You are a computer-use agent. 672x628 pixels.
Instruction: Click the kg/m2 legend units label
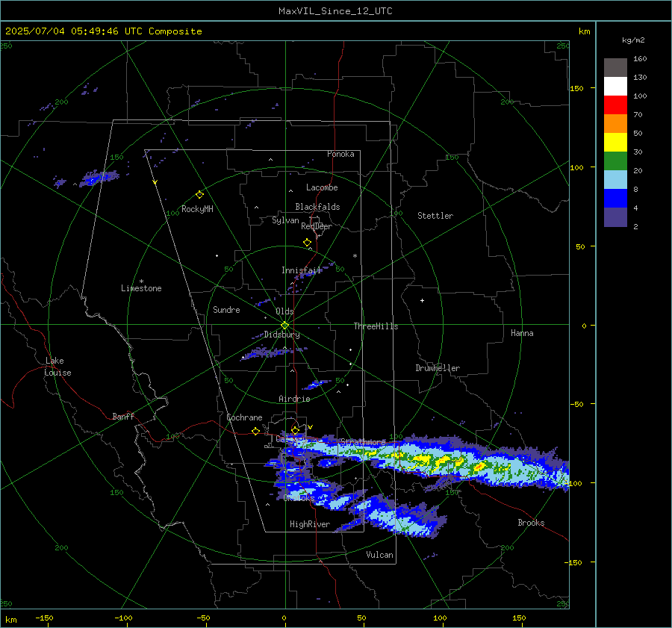[633, 40]
